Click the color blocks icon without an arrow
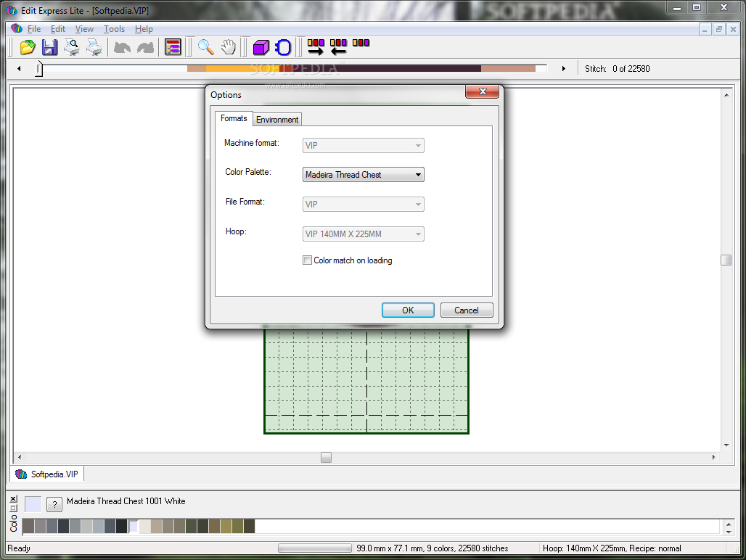This screenshot has height=560, width=746. click(x=361, y=43)
